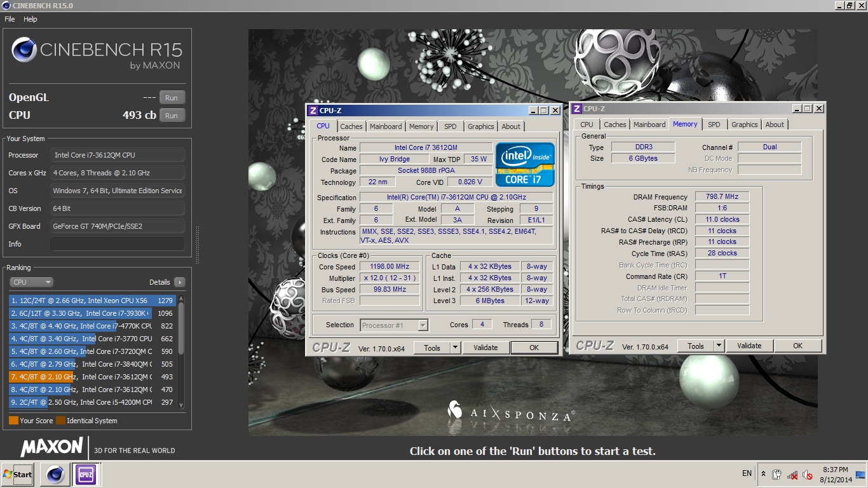This screenshot has width=868, height=488.
Task: Open Selection Processor #1 dropdown
Action: [x=394, y=325]
